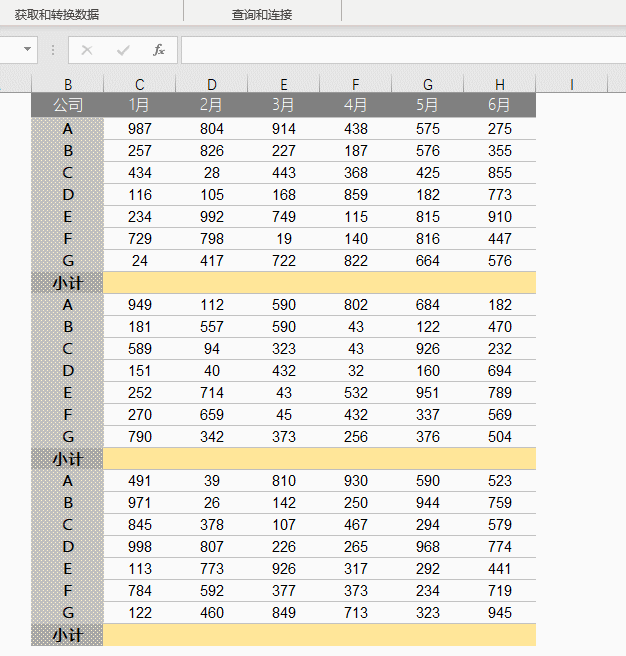Viewport: 626px width, 656px height.
Task: Click the 获取和转换数据 ribbon group label
Action: tap(57, 15)
